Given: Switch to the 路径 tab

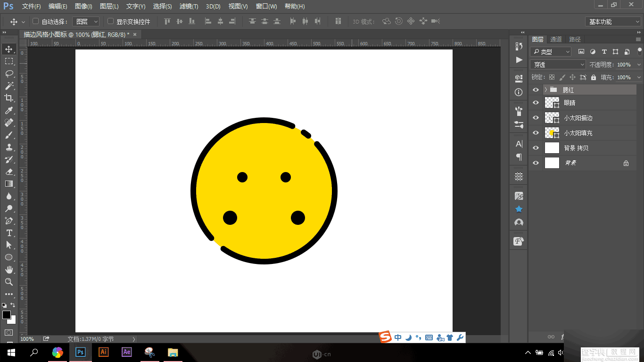Looking at the screenshot, I should 575,39.
